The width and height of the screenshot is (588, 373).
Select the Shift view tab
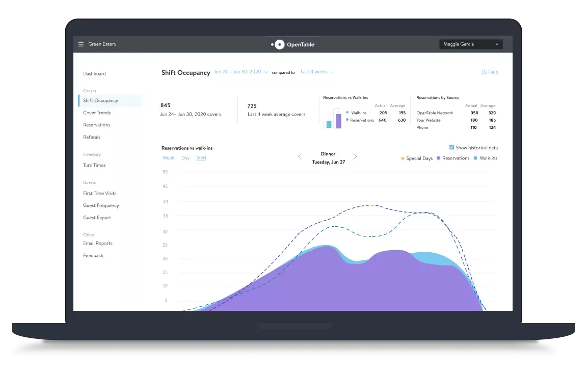click(x=201, y=158)
